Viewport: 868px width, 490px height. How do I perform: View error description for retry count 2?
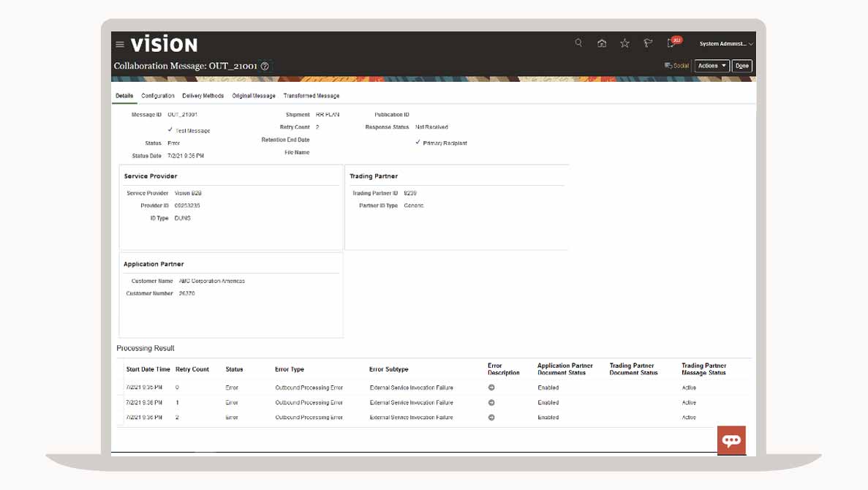[491, 418]
